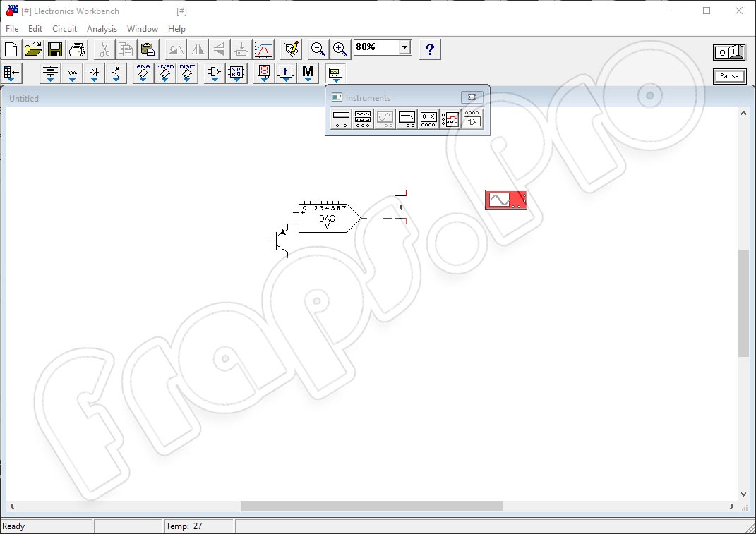Open the Indicators parts bin

click(263, 72)
